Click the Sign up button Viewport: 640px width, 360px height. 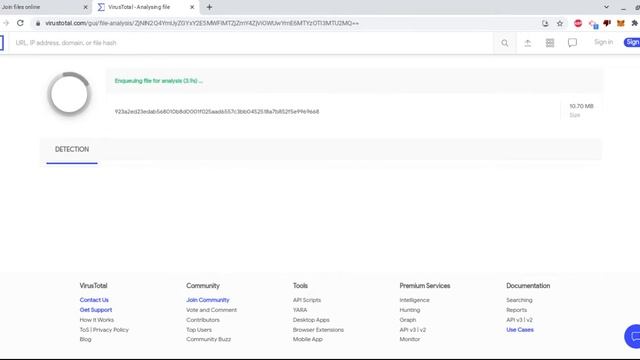click(632, 42)
